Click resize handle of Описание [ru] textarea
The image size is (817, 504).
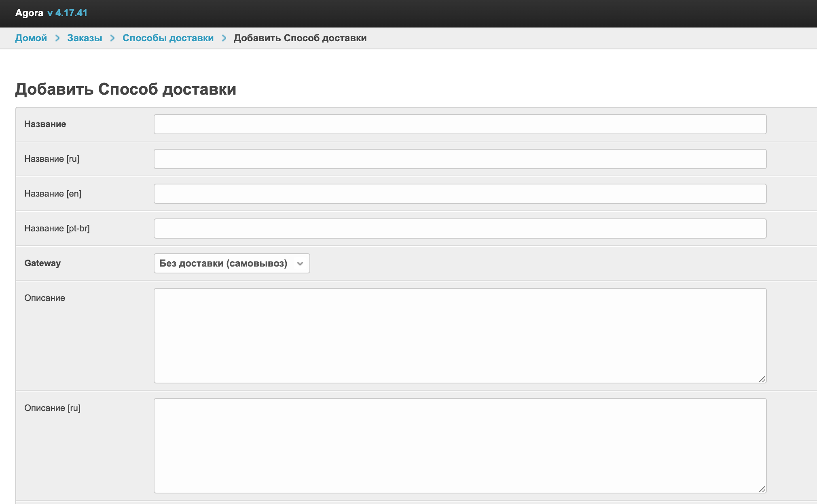[762, 489]
